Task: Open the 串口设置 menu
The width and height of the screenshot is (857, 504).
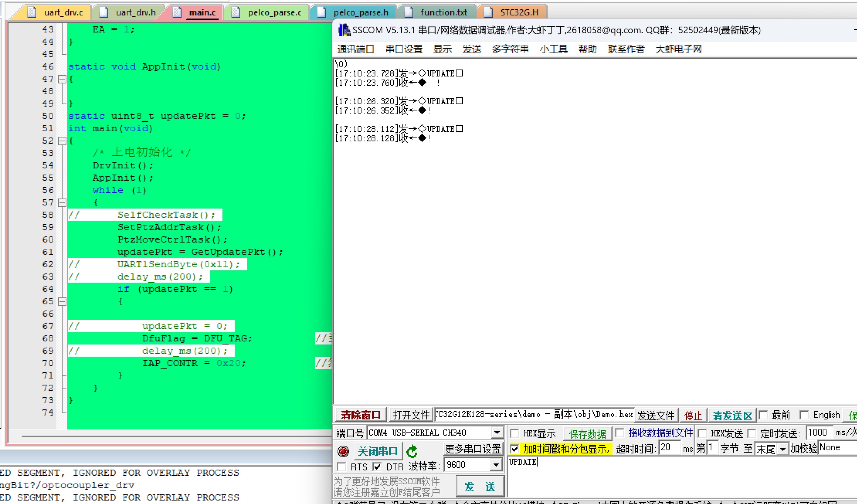Action: (x=404, y=49)
